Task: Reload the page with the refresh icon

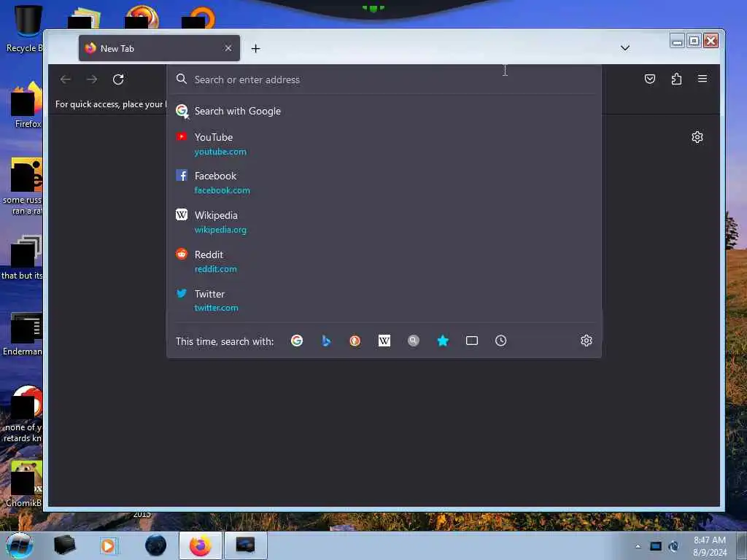Action: pos(118,79)
